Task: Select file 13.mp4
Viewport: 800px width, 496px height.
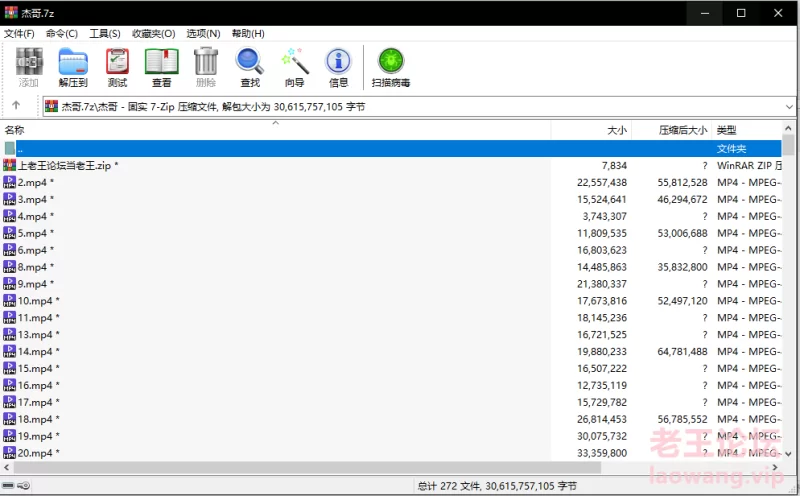Action: [x=391, y=334]
